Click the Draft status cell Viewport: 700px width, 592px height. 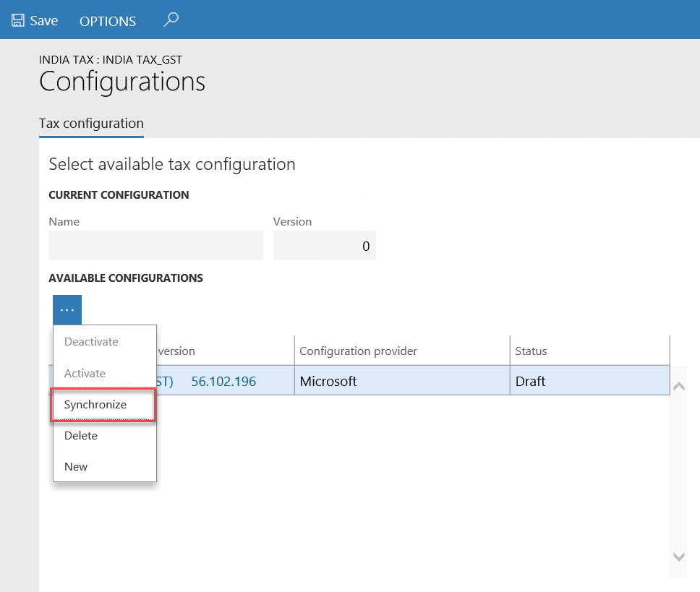[590, 380]
